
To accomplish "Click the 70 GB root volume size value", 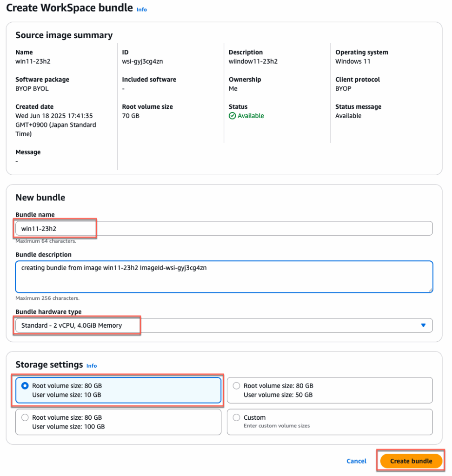I will (131, 116).
